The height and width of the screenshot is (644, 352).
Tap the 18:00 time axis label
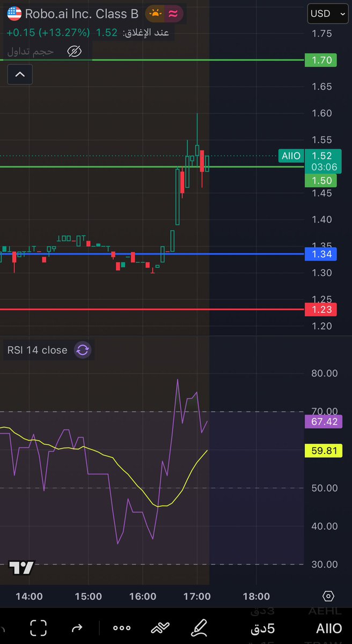(256, 596)
